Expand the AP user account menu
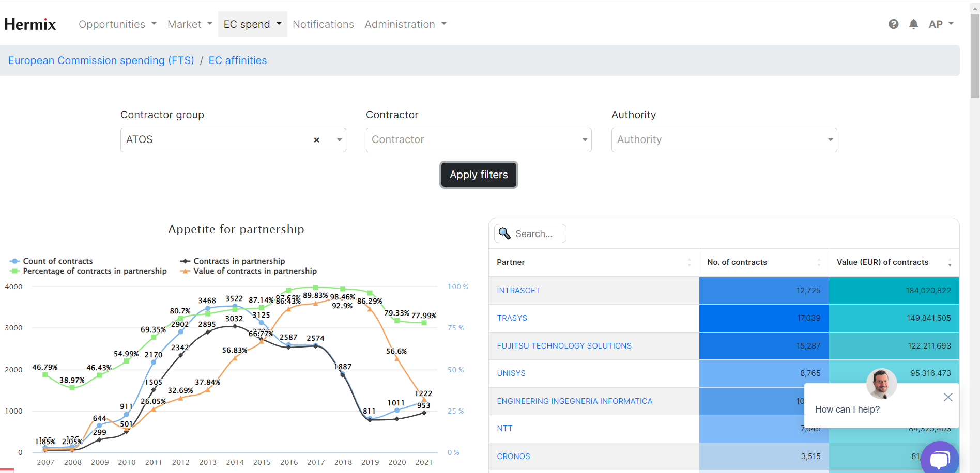The image size is (980, 473). 941,24
